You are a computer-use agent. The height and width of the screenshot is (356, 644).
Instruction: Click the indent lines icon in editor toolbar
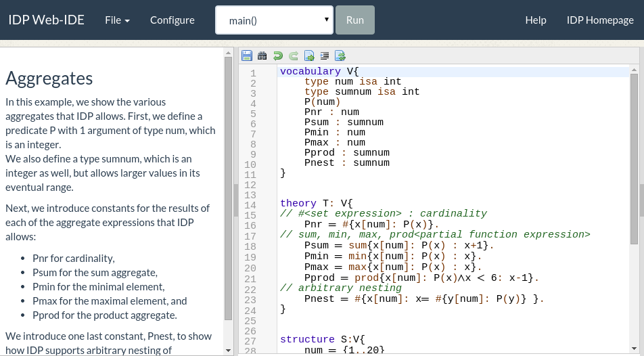[325, 55]
